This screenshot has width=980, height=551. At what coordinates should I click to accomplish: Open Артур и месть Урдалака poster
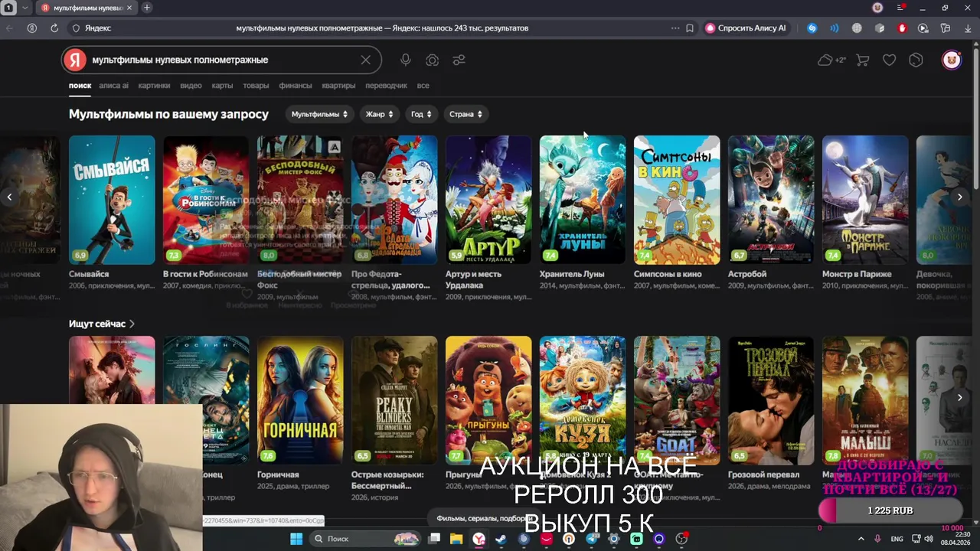(x=488, y=200)
